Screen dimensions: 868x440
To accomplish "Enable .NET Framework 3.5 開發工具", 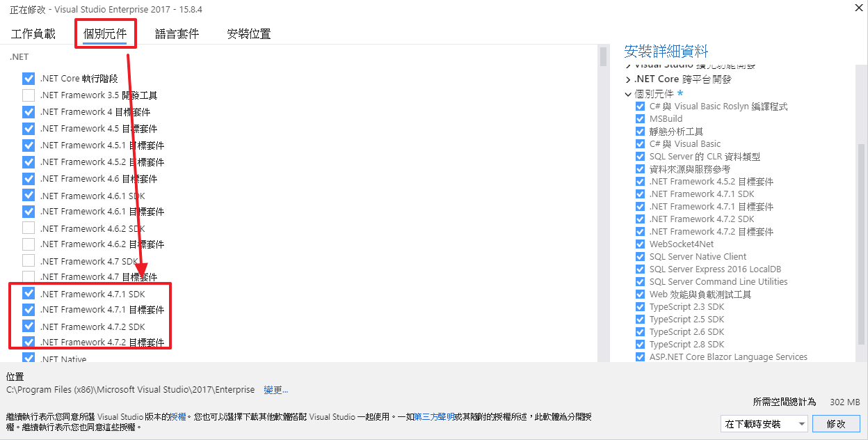I will point(28,95).
